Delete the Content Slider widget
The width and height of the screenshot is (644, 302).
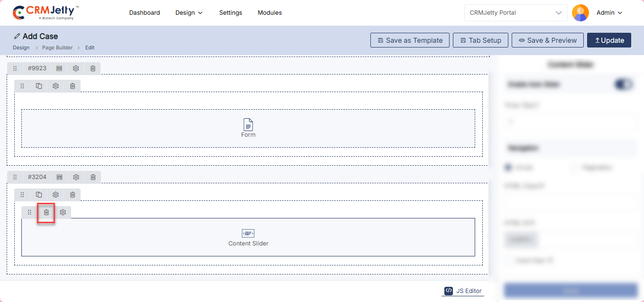[x=46, y=212]
